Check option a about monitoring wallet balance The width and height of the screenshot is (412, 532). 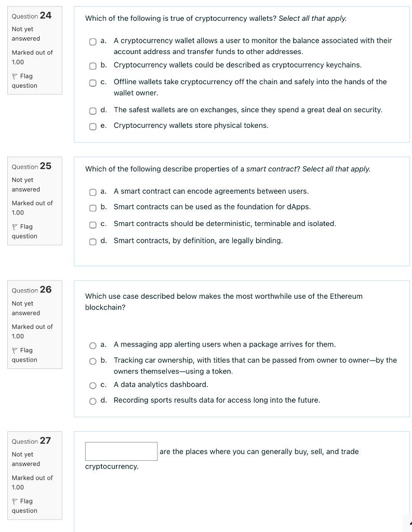point(92,42)
